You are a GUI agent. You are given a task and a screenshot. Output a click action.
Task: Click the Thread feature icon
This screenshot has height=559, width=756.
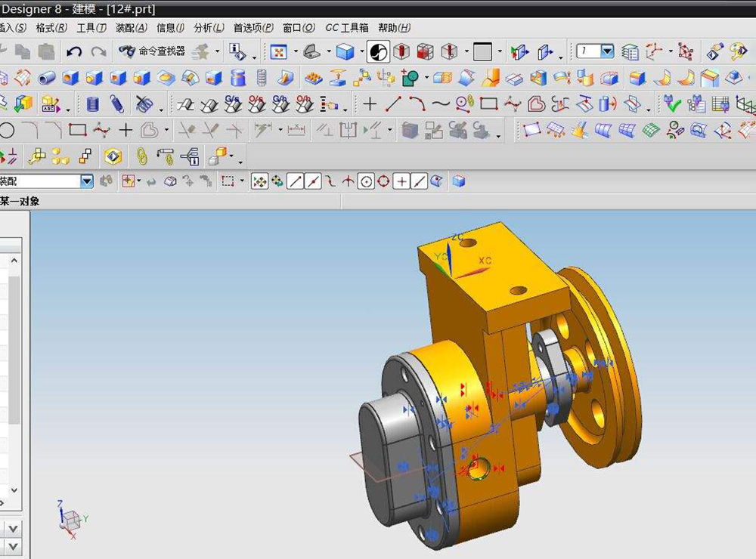[262, 78]
